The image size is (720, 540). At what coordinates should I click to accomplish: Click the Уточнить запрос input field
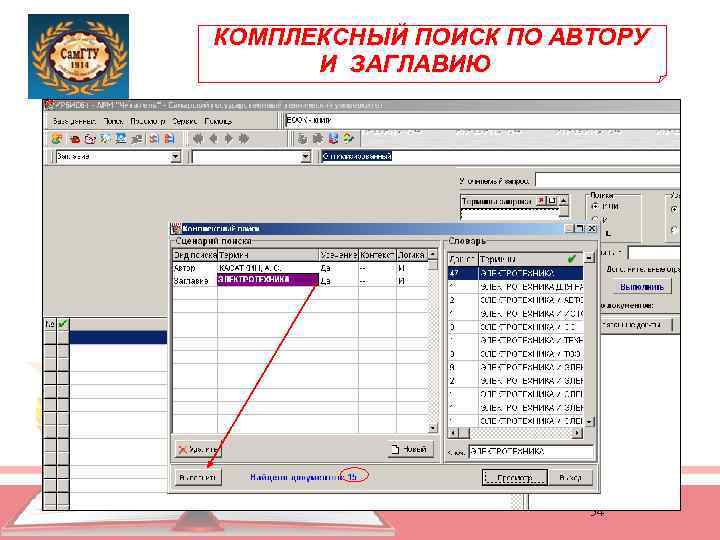608,180
